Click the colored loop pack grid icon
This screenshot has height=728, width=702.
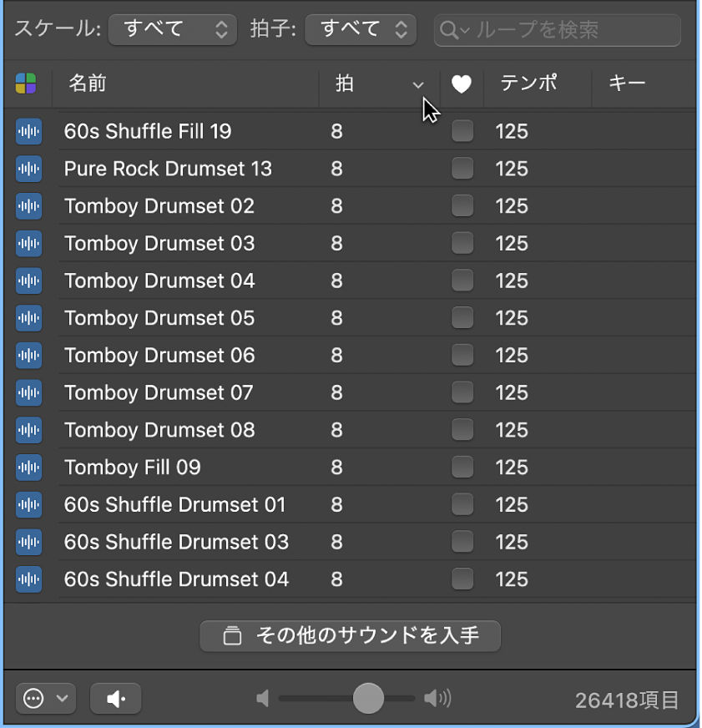click(x=27, y=84)
